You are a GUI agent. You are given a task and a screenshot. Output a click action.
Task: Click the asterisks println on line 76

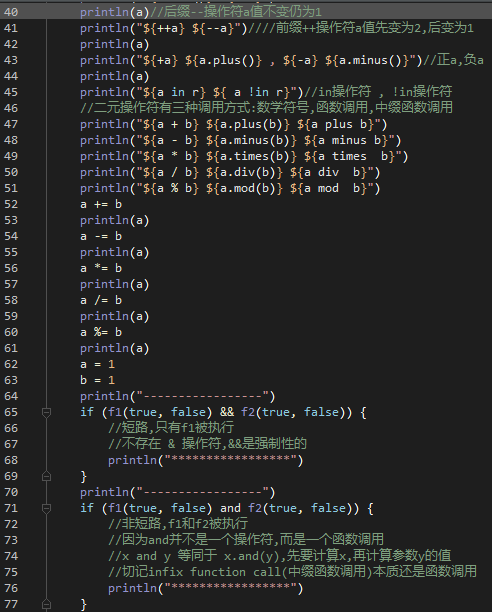pos(206,588)
